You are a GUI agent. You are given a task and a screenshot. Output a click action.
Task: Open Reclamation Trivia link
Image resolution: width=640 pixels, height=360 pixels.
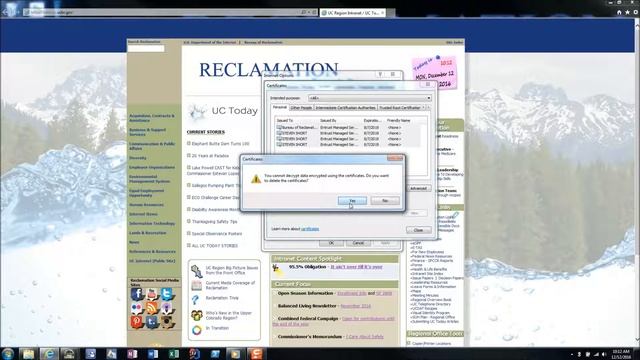click(222, 298)
